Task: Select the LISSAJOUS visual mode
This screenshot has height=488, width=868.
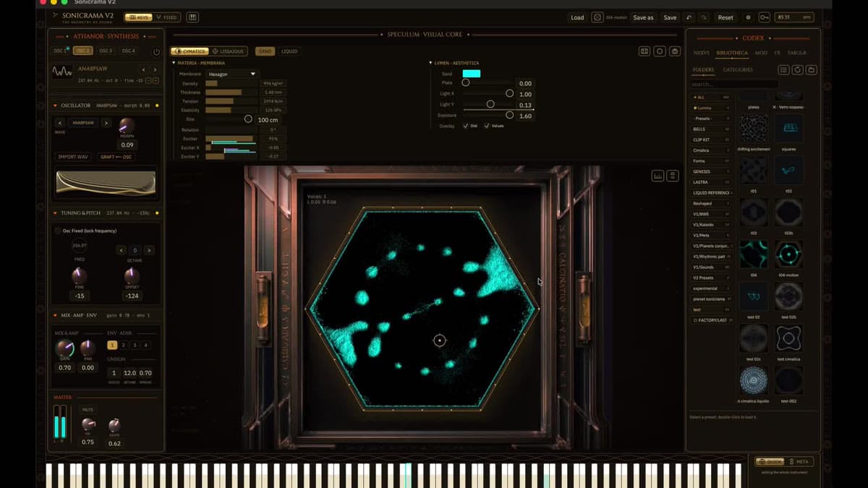Action: click(229, 51)
